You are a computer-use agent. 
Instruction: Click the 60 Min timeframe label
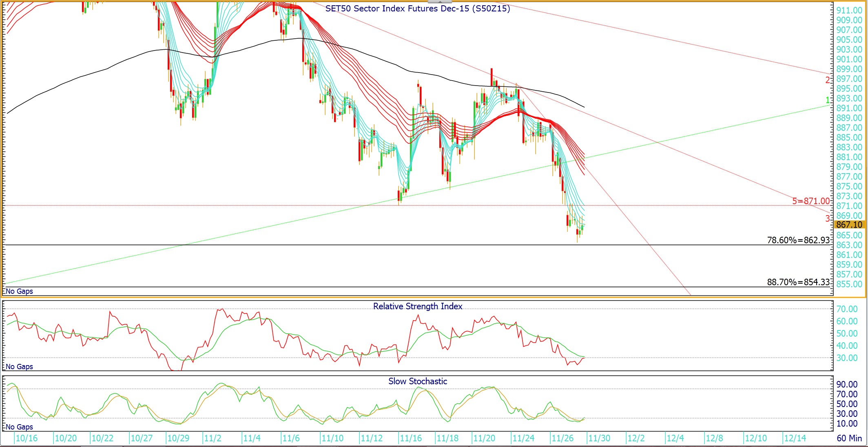tap(849, 438)
